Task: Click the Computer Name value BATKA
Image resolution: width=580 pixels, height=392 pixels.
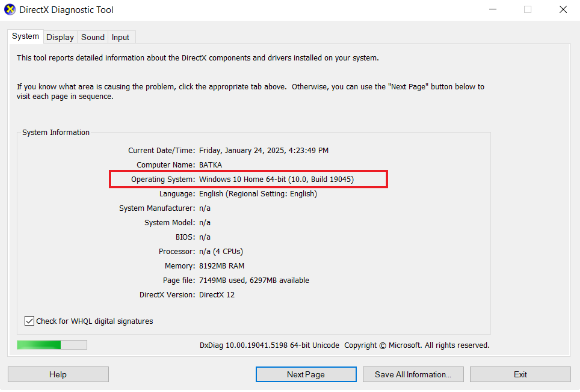Action: [x=210, y=165]
